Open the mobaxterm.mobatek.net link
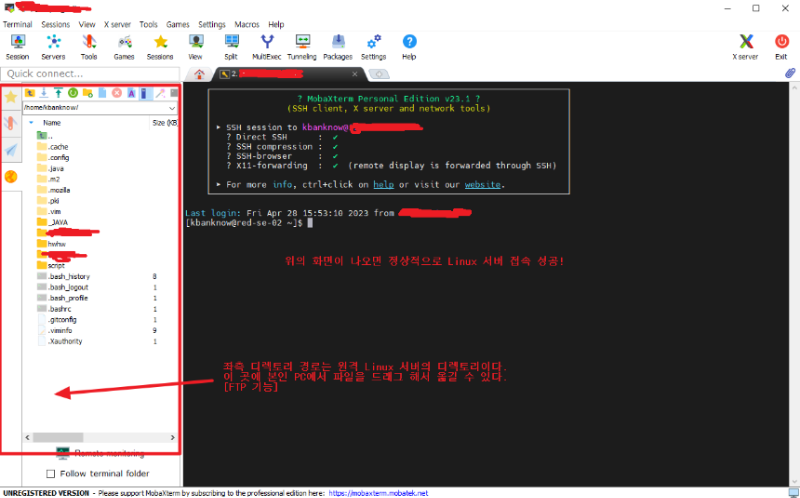800x498 pixels. click(378, 493)
